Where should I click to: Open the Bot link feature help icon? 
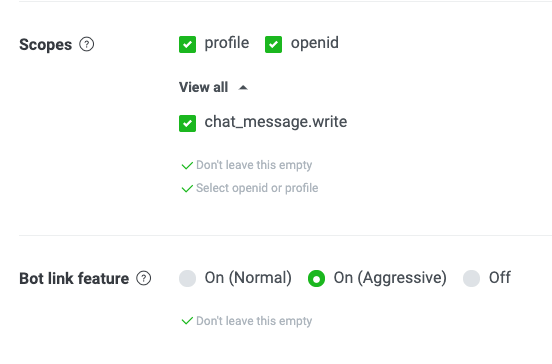pyautogui.click(x=144, y=278)
